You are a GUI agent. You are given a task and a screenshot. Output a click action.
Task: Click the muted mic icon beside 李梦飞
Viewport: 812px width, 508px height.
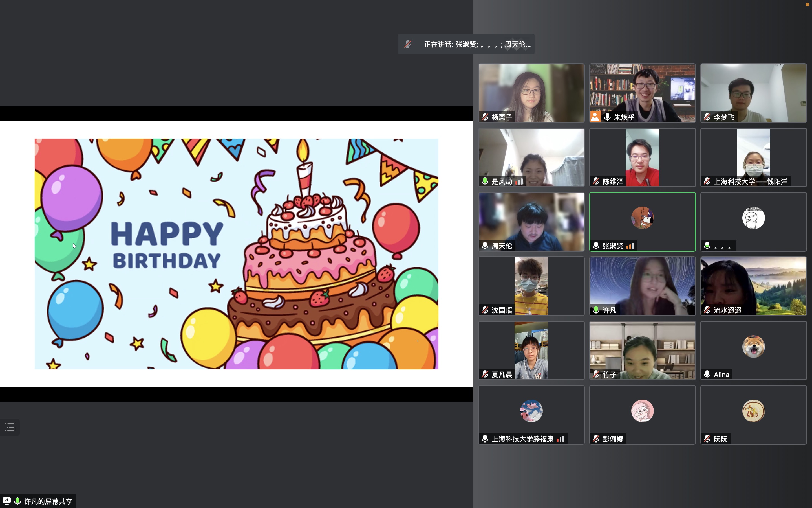click(x=707, y=117)
